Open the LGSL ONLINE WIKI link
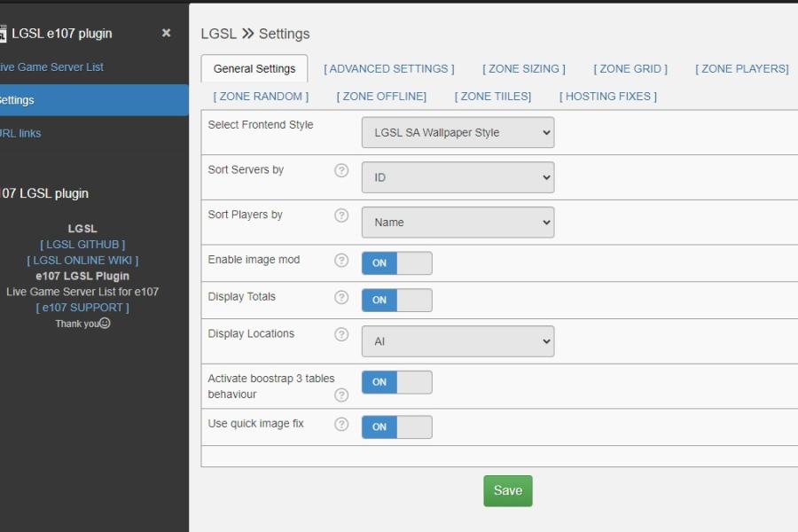The height and width of the screenshot is (532, 798). (x=82, y=260)
